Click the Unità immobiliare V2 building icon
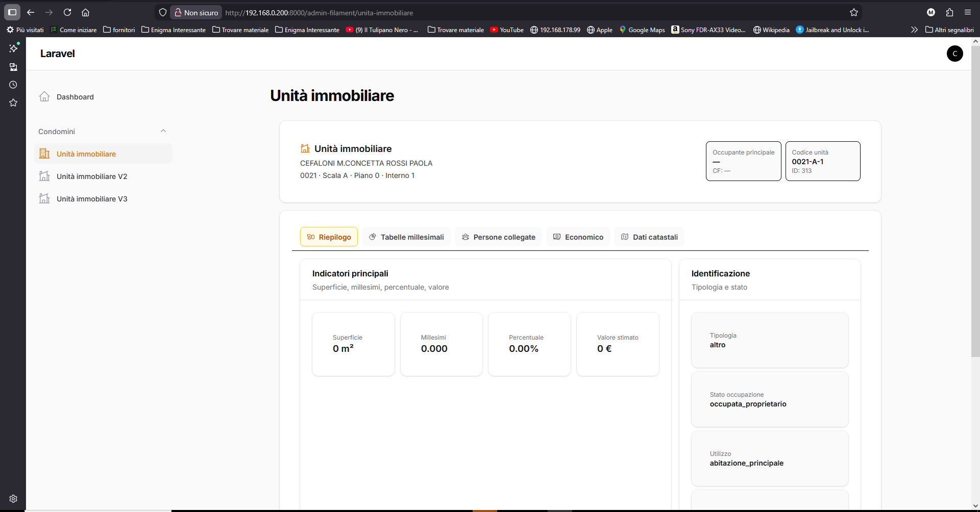Image resolution: width=980 pixels, height=512 pixels. 44,176
